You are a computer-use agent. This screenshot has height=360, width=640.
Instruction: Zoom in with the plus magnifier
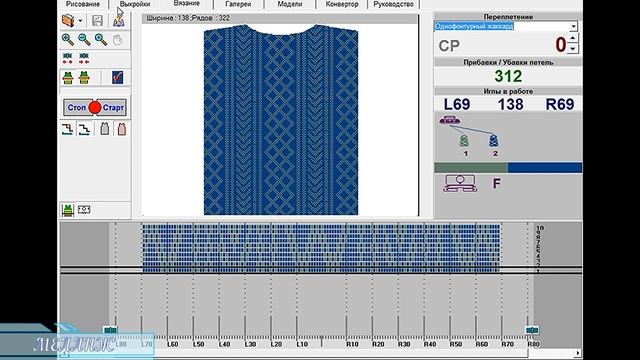[68, 40]
